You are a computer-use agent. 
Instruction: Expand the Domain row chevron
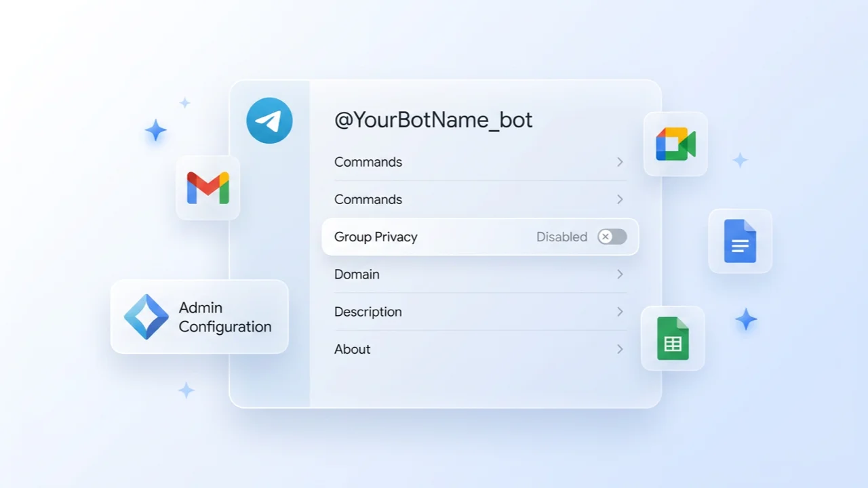point(620,274)
